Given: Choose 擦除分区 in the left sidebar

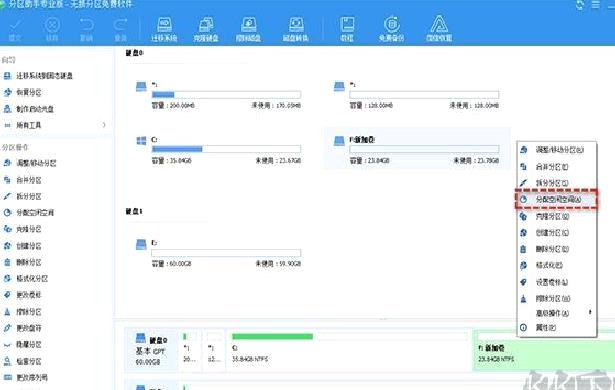Looking at the screenshot, I should tap(22, 312).
